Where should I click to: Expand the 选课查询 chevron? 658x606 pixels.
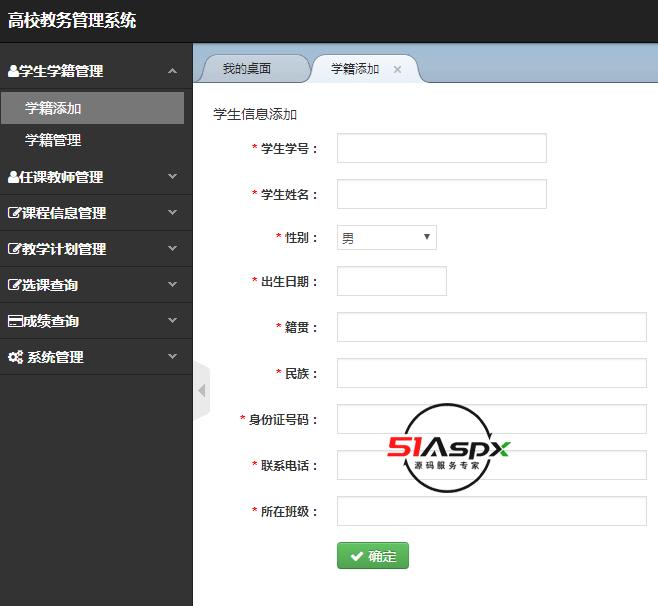pyautogui.click(x=172, y=285)
